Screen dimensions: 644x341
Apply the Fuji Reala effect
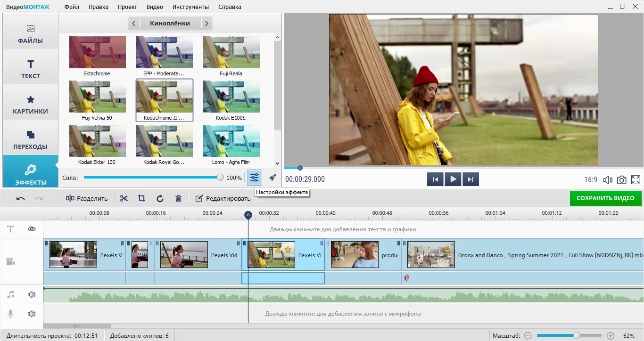tap(231, 56)
